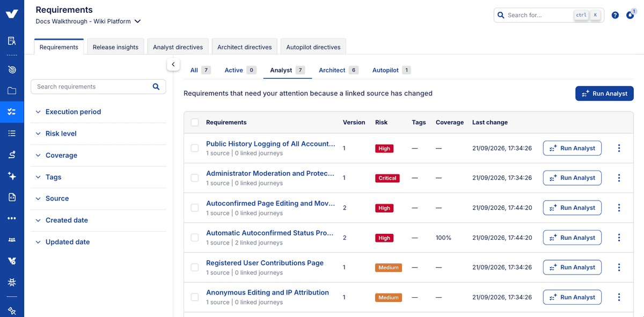The height and width of the screenshot is (317, 644).
Task: Open the building report icon in the sidebar
Action: point(12,41)
